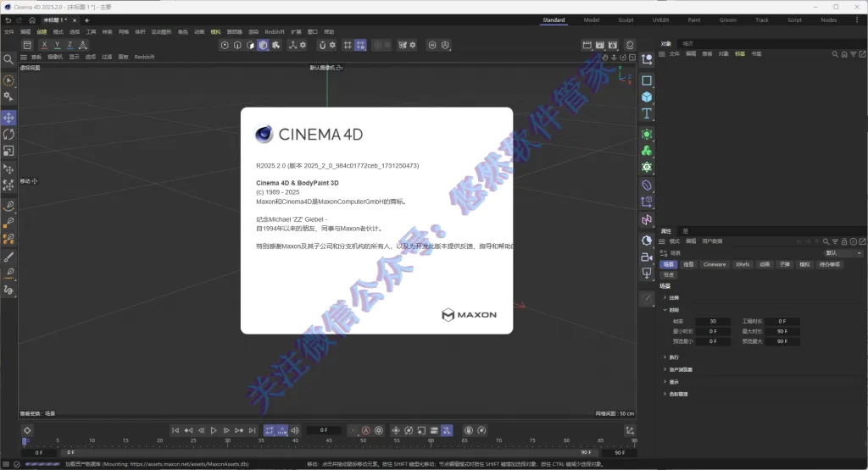Add a Camera object
Image resolution: width=868 pixels, height=470 pixels.
tap(647, 257)
